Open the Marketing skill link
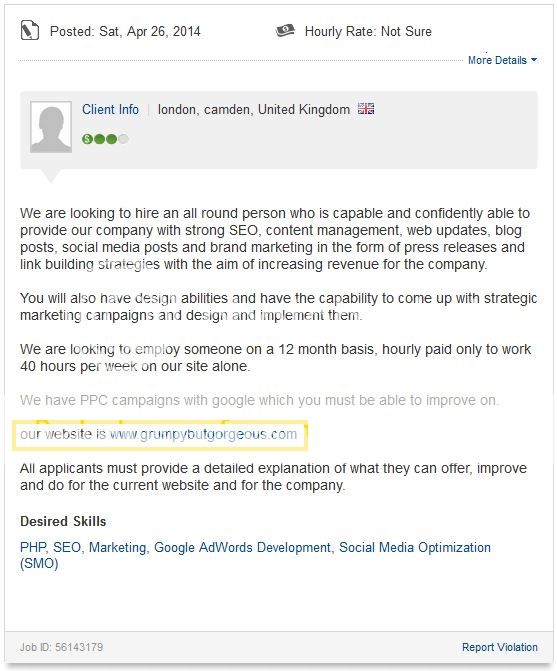557x671 pixels. [x=117, y=547]
